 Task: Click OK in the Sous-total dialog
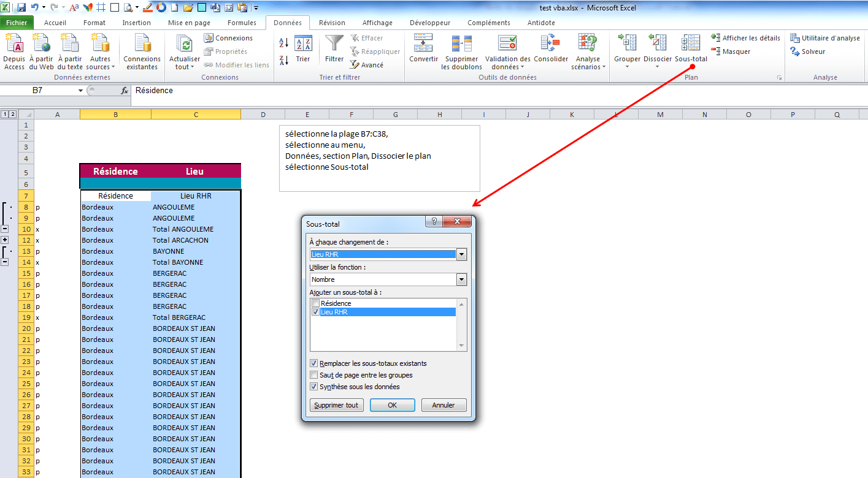(392, 405)
